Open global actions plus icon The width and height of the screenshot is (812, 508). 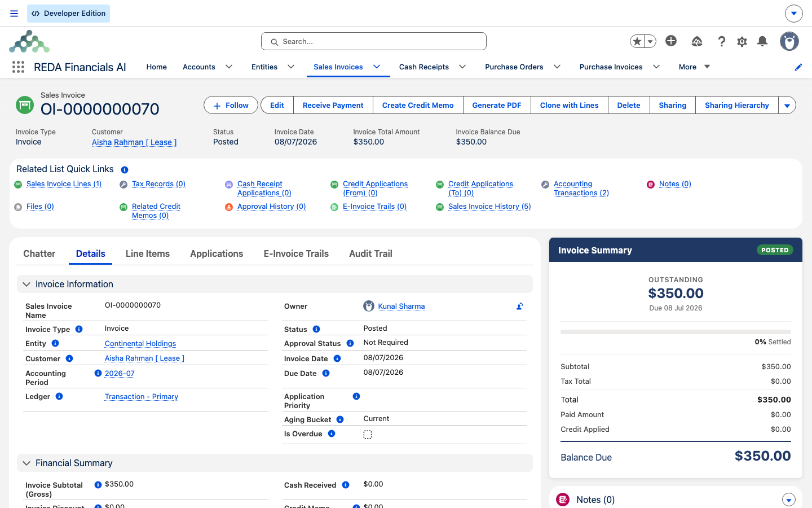click(671, 41)
